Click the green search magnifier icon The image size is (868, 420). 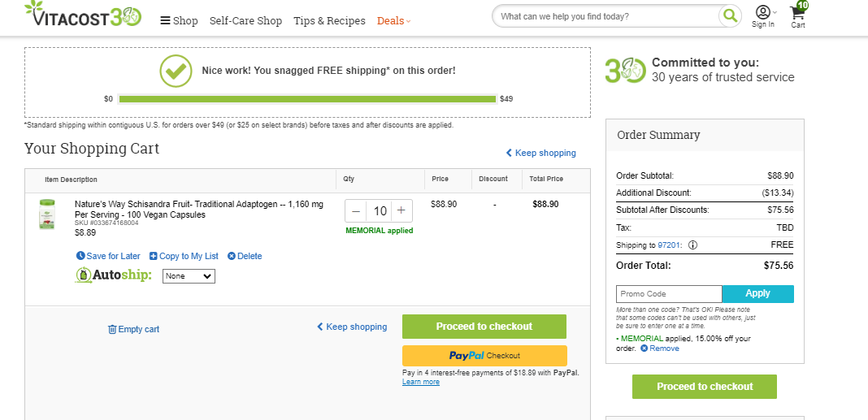click(730, 16)
